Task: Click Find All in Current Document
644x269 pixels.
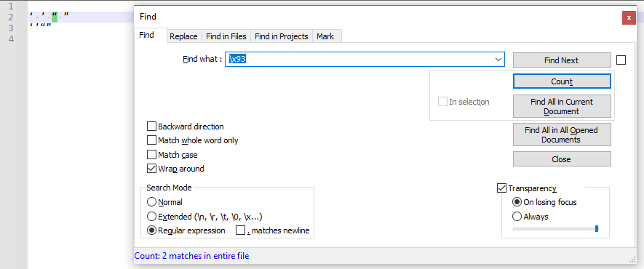Action: click(562, 106)
